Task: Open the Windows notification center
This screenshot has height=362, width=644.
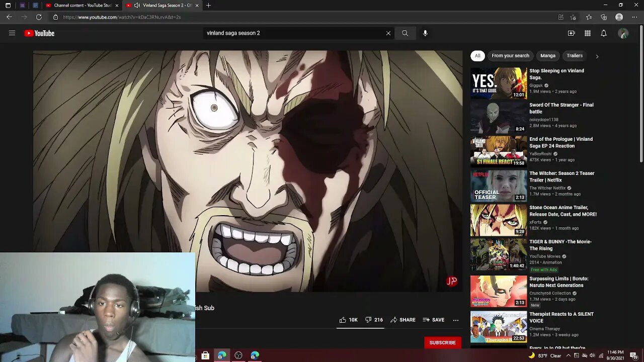Action: 633,355
